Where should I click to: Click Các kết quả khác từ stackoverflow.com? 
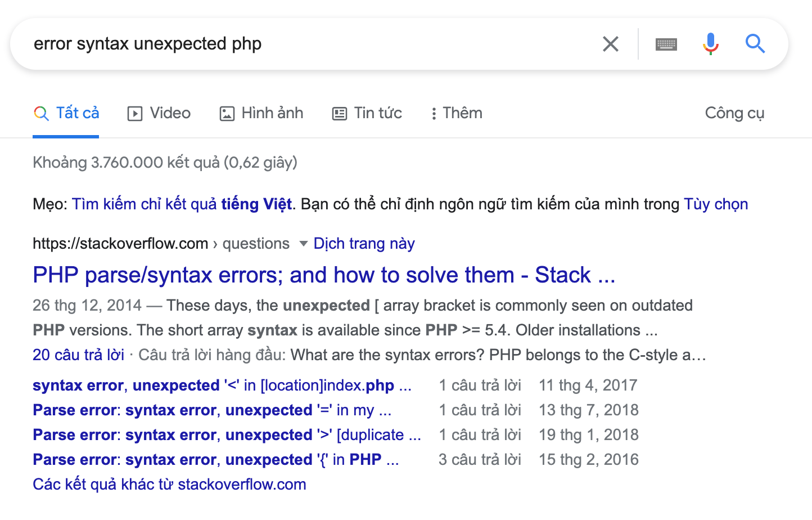169,485
